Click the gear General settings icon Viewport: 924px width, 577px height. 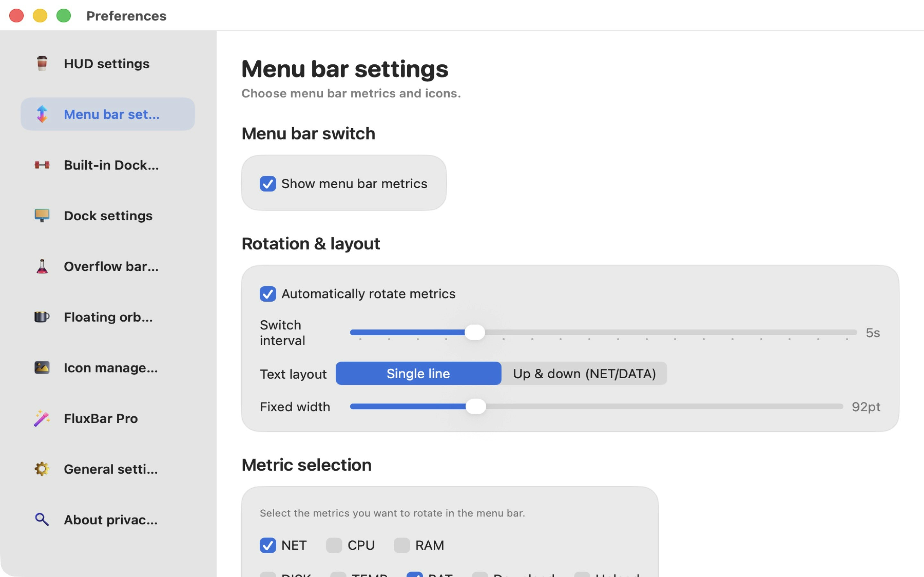pos(42,469)
